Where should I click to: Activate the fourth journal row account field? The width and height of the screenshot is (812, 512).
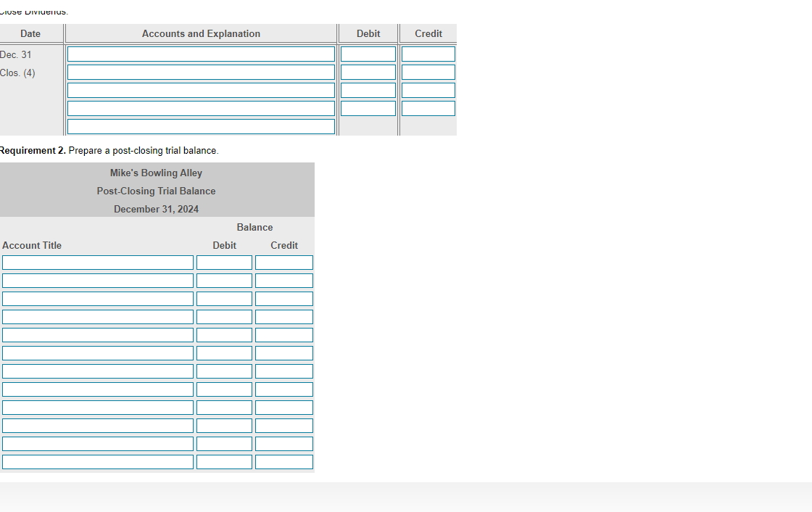point(201,108)
